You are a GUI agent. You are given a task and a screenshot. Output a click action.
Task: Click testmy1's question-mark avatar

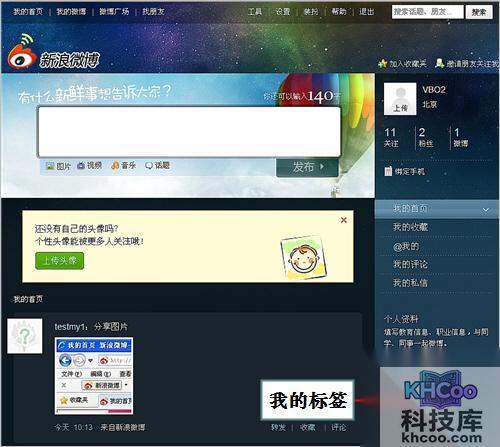(x=25, y=336)
